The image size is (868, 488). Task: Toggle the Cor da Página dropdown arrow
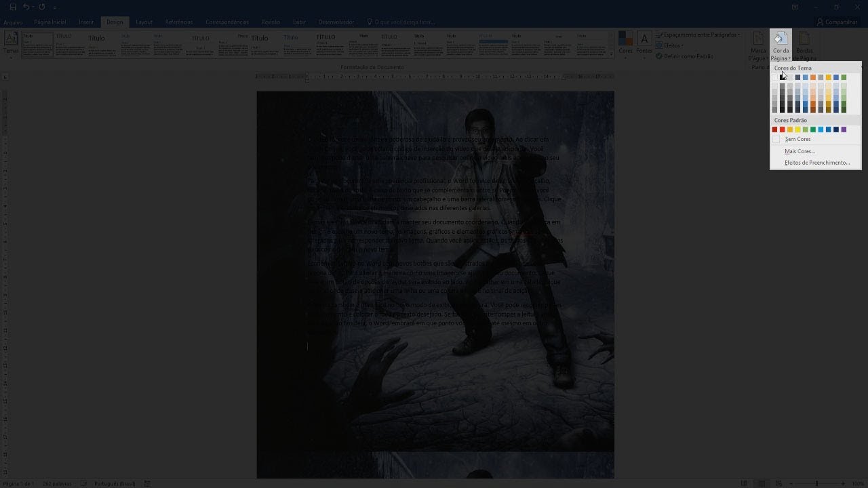click(789, 58)
